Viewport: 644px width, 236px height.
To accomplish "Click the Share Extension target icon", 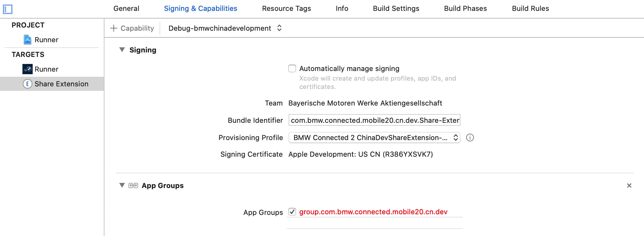I will pyautogui.click(x=28, y=84).
